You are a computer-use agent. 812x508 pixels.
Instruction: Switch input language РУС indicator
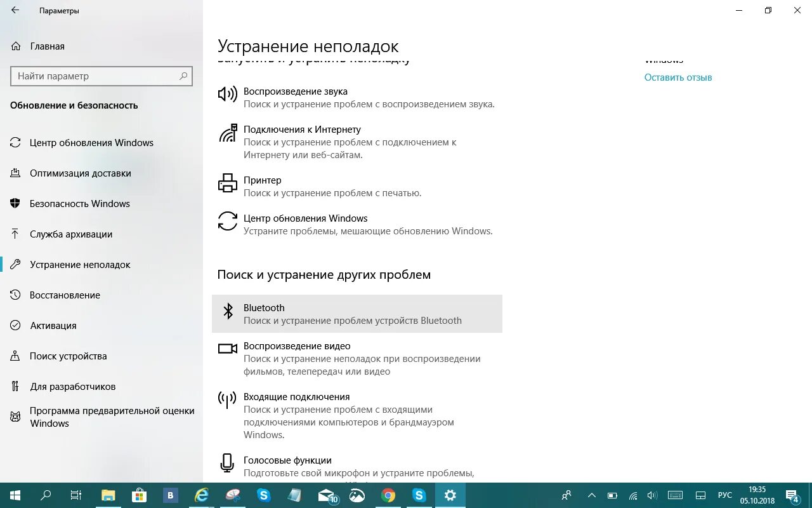coord(724,495)
